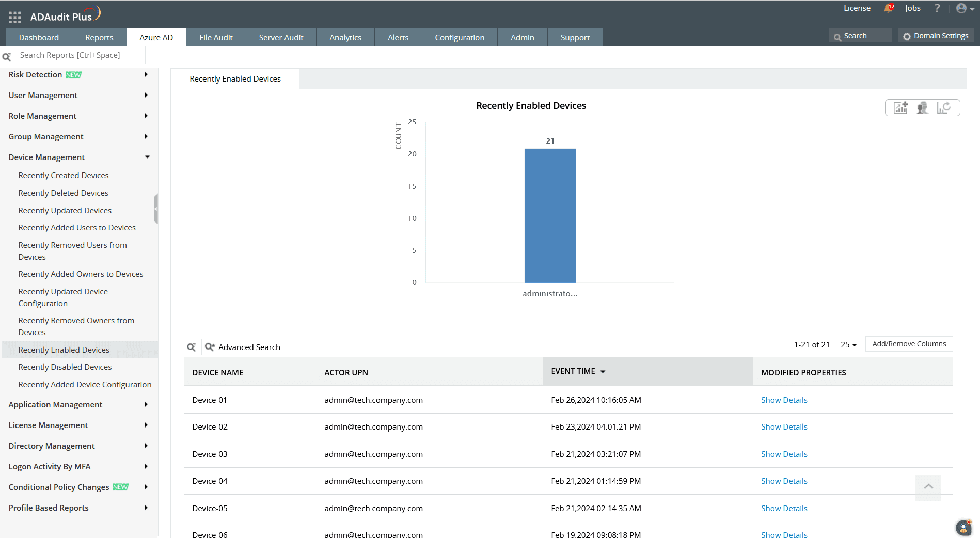Click the scroll-to-top arrow button
Screen dimensions: 980x538
click(x=928, y=487)
